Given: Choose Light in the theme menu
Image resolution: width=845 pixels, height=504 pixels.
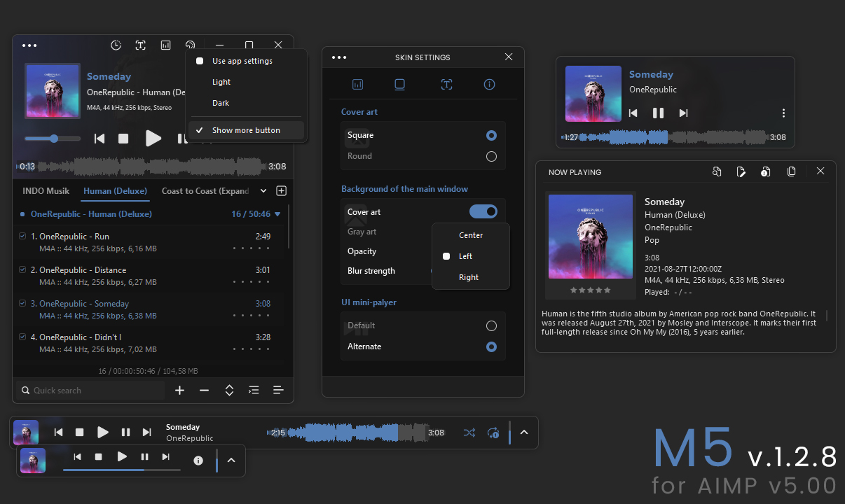Looking at the screenshot, I should coord(247,82).
